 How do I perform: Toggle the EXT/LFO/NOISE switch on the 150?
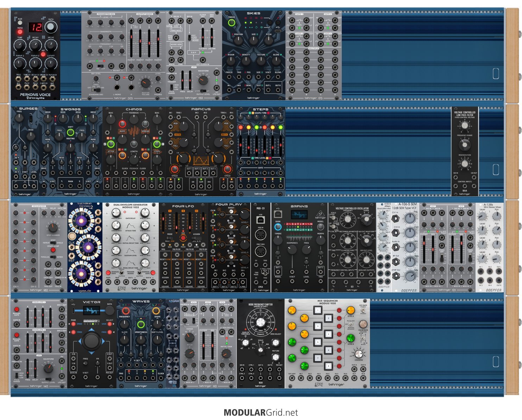(189, 38)
